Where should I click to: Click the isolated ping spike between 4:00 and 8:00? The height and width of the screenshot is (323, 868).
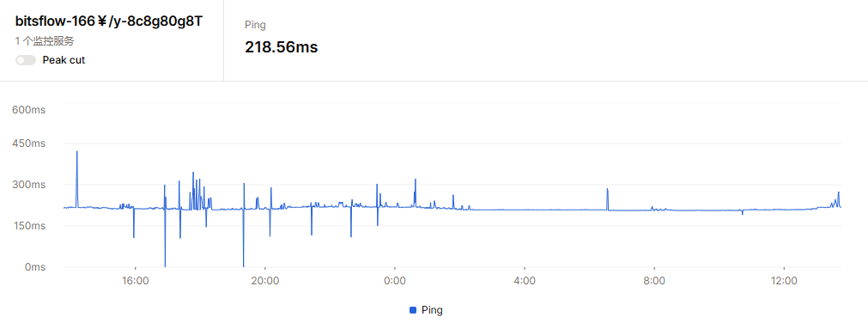pos(607,199)
